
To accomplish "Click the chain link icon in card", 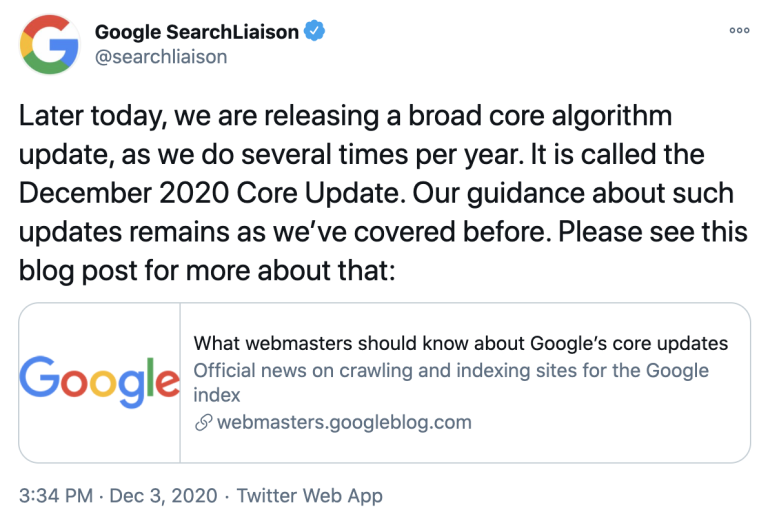I will (x=203, y=422).
